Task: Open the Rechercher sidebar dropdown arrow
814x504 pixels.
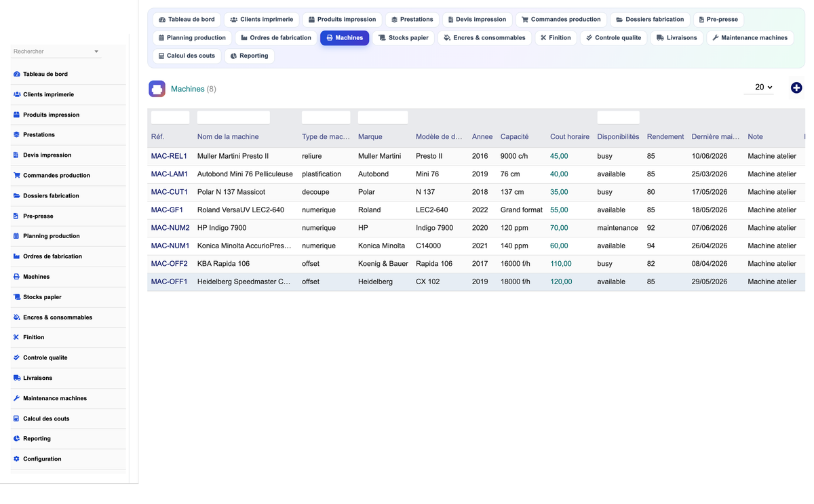Action: click(96, 52)
